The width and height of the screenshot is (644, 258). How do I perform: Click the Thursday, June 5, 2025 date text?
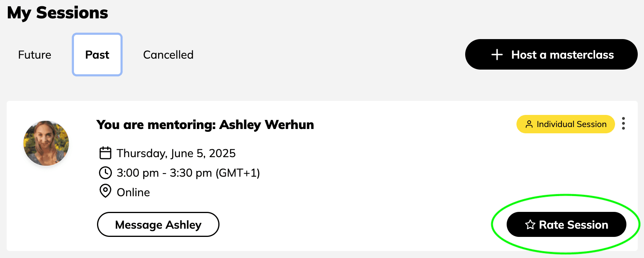[x=176, y=153]
